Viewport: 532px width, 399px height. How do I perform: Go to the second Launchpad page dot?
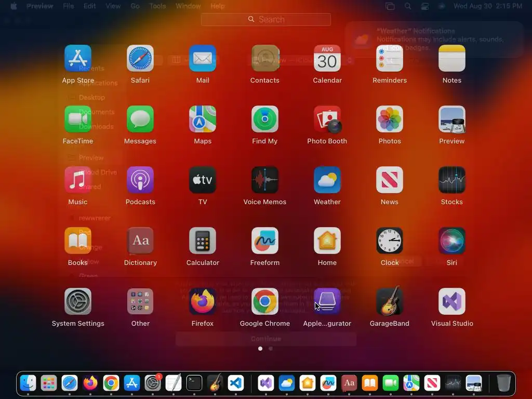point(270,349)
